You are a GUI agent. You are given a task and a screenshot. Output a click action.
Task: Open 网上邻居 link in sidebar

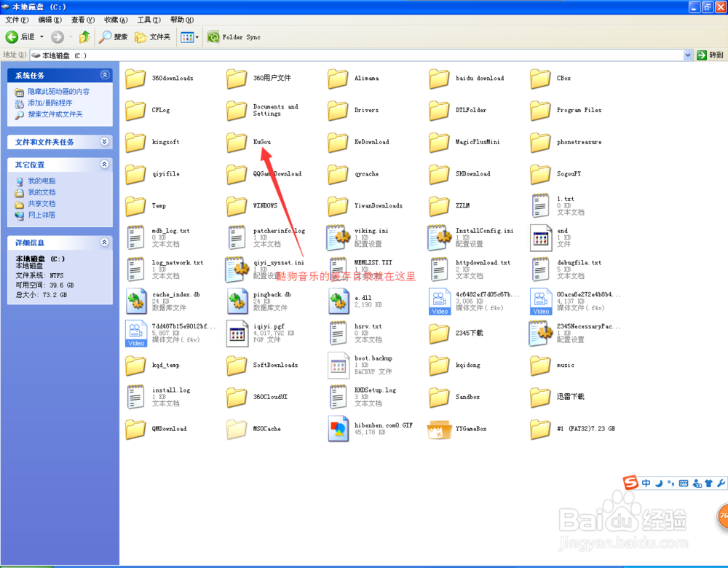(x=41, y=215)
